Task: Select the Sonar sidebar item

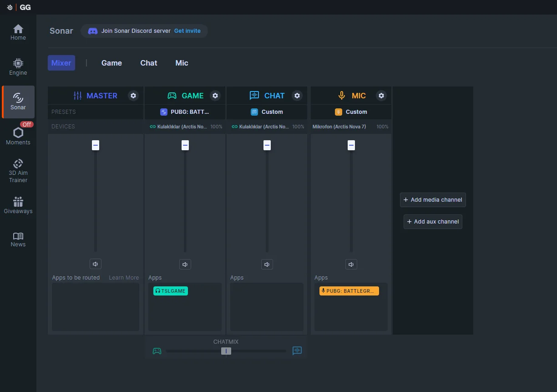Action: [x=18, y=102]
